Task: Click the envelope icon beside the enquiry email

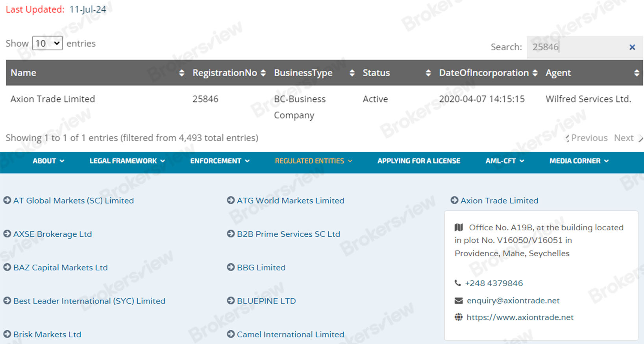Action: point(459,301)
